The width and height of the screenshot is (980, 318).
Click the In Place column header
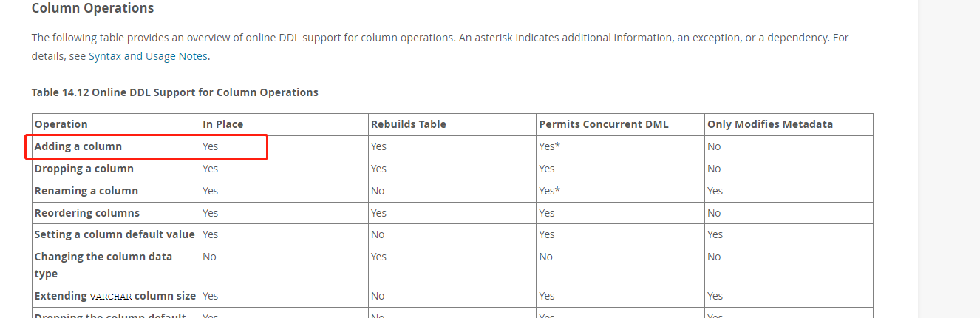click(x=222, y=124)
